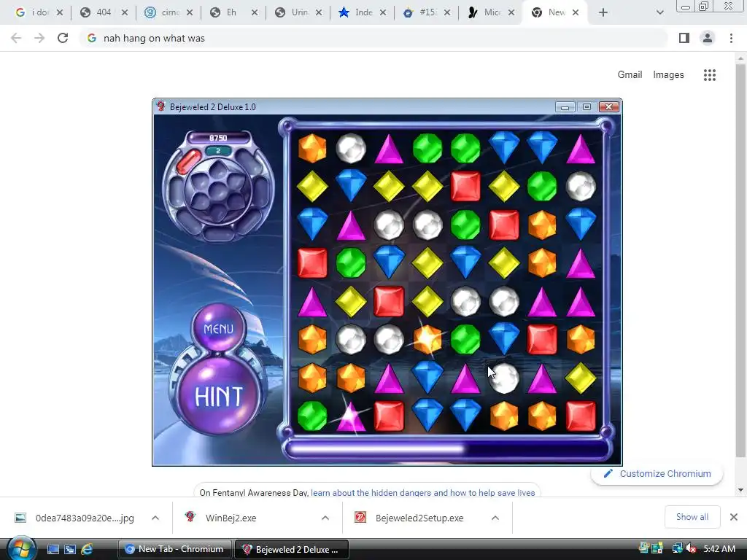Select the sparkling purple gem in bottom row
The image size is (747, 560).
click(x=351, y=416)
